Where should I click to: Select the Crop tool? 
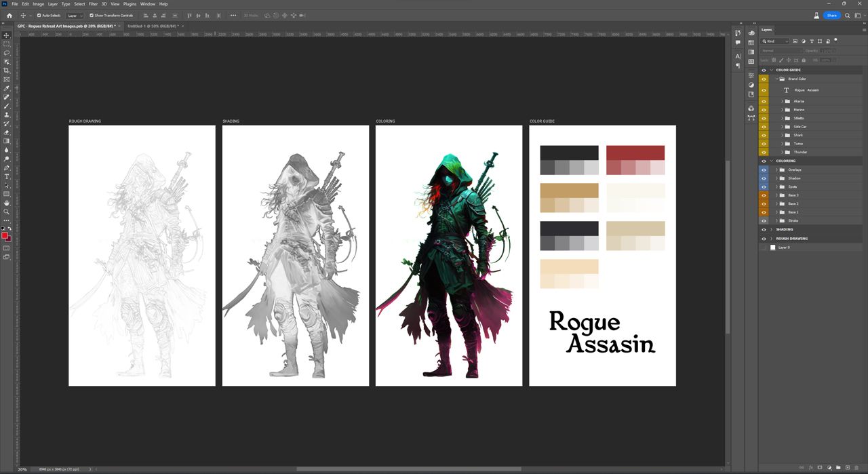click(x=7, y=71)
